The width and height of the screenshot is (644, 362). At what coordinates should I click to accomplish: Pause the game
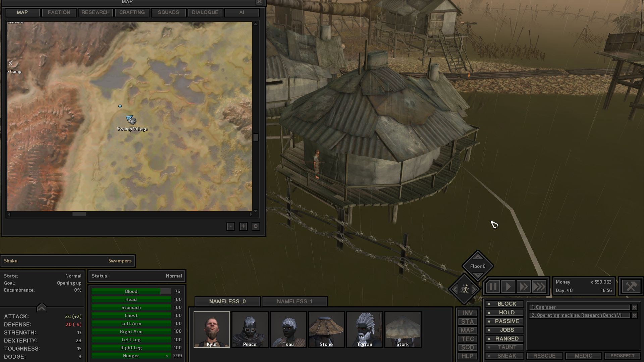[x=493, y=287]
